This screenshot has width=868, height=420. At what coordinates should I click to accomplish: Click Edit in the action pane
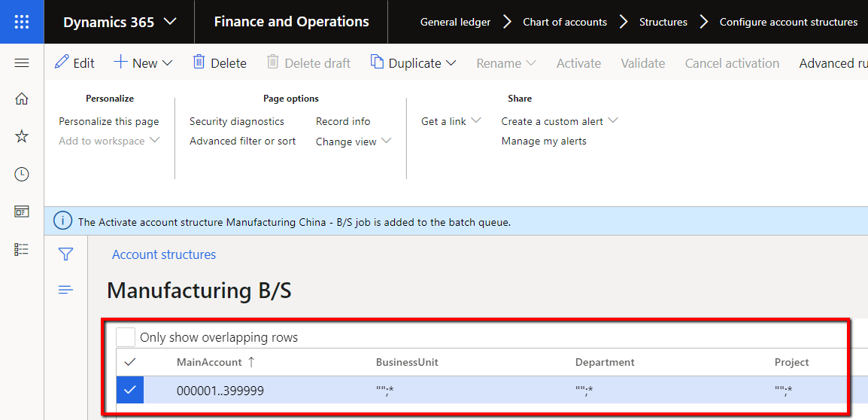(74, 62)
